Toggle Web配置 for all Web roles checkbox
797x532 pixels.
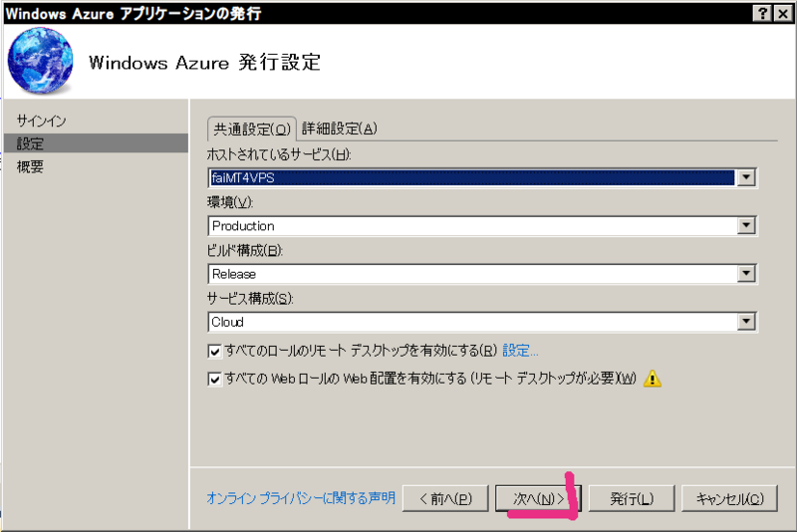(x=214, y=379)
